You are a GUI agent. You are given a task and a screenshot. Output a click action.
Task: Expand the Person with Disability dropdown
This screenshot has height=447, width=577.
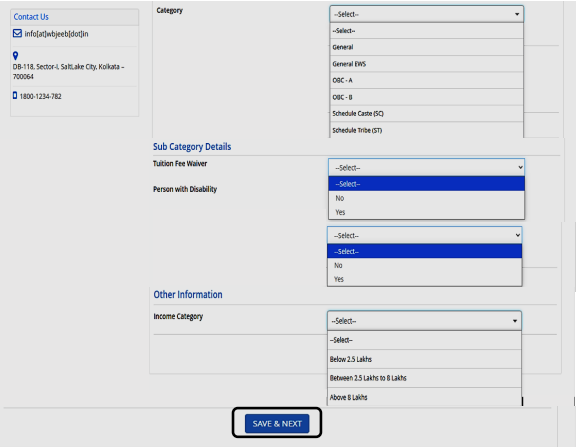(425, 235)
